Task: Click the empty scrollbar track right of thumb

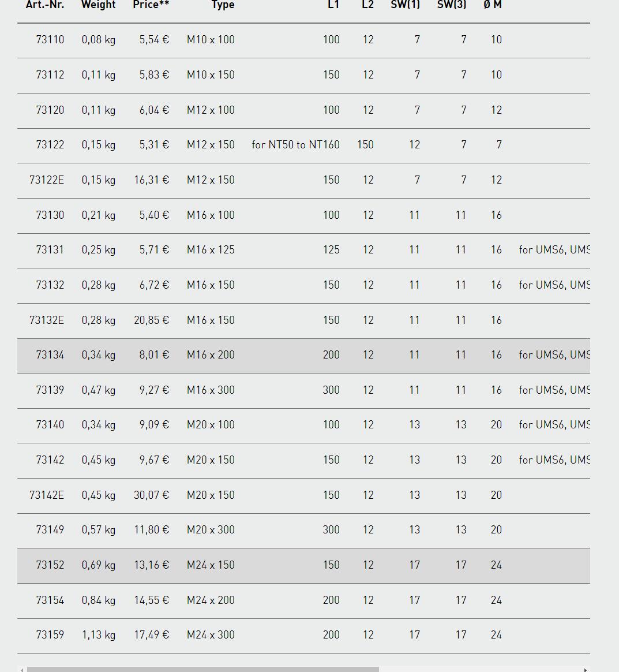Action: [480, 670]
